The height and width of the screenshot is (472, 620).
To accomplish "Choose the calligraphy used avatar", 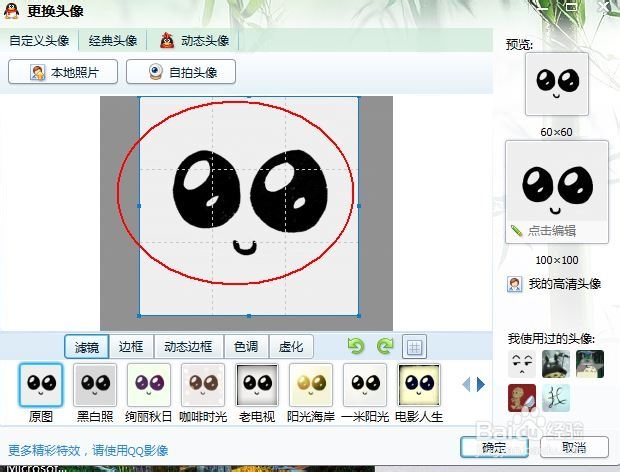I will point(556,398).
